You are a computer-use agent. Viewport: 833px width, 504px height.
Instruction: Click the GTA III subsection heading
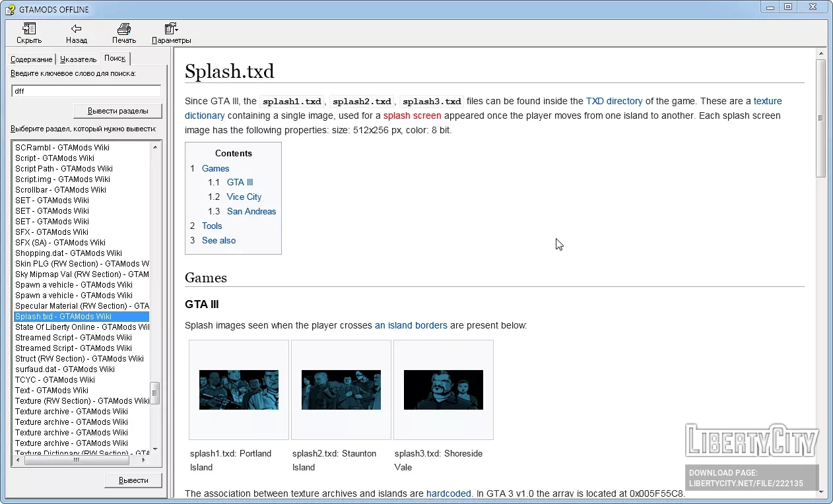point(201,305)
